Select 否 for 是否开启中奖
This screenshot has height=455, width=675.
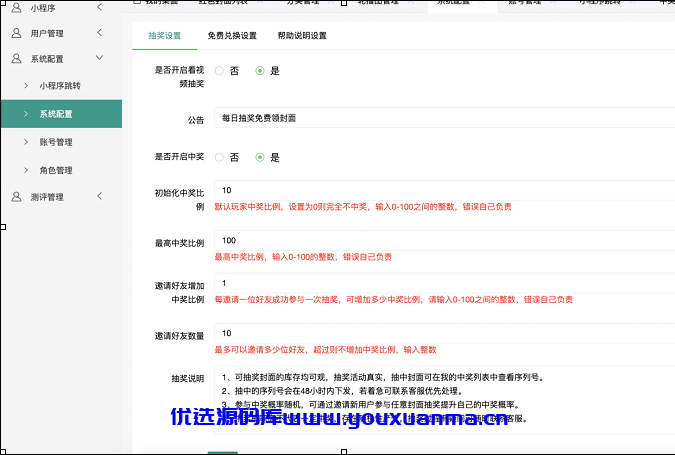219,157
